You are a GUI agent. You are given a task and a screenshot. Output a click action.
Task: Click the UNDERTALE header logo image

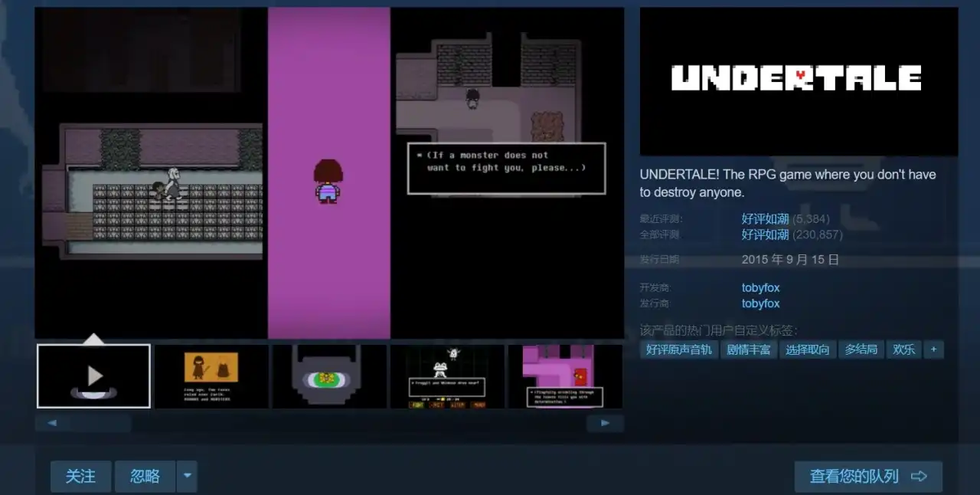(799, 82)
